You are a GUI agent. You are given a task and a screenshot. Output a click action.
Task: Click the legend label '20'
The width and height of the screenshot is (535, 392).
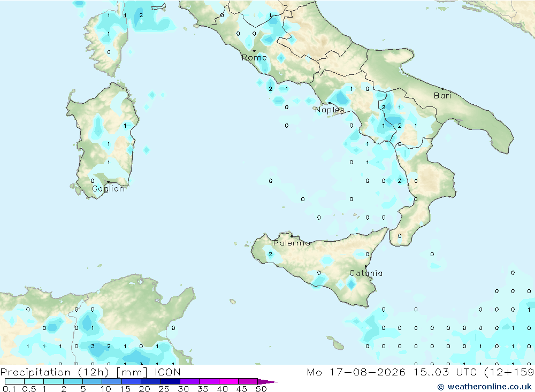coord(144,389)
